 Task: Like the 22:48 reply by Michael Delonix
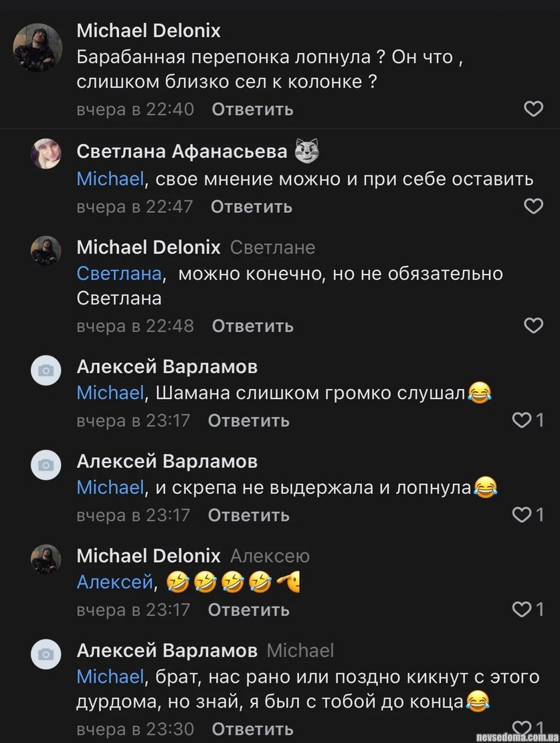click(533, 326)
